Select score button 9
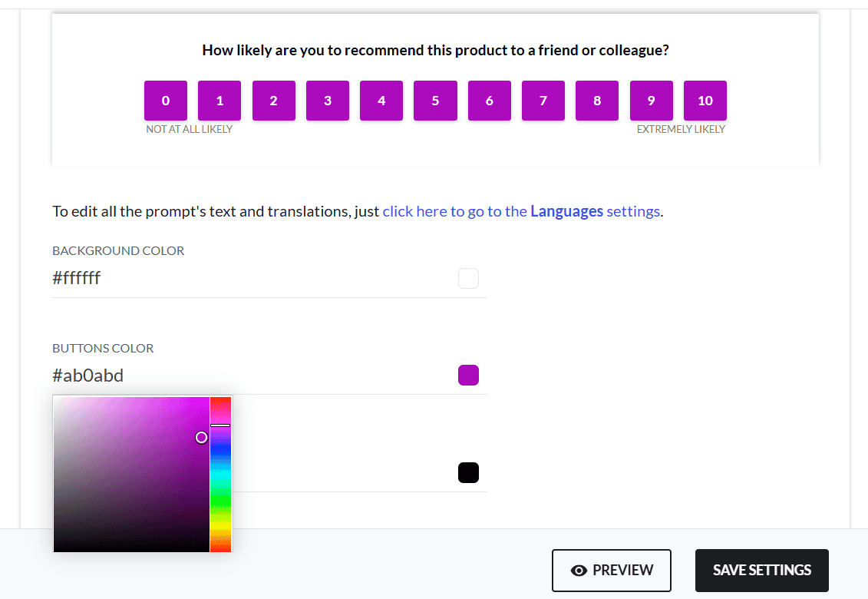The height and width of the screenshot is (599, 868). click(651, 101)
